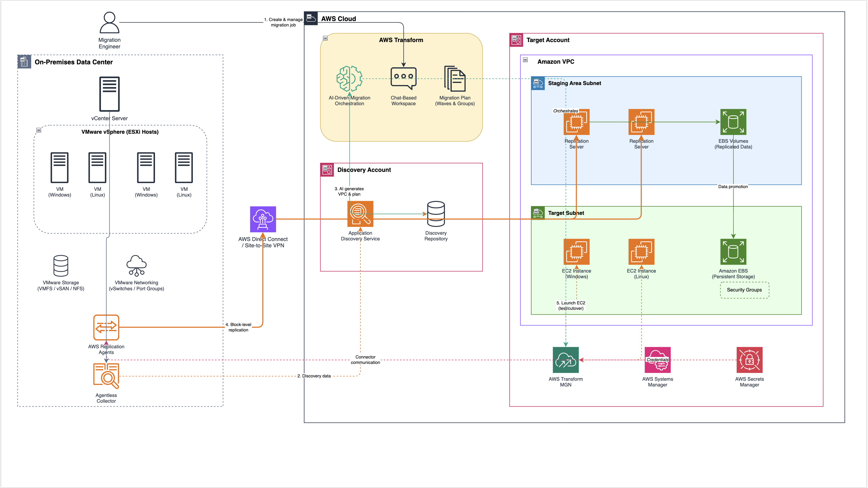This screenshot has height=488, width=868.
Task: Click the AWS Replication Agents icon
Action: click(106, 327)
